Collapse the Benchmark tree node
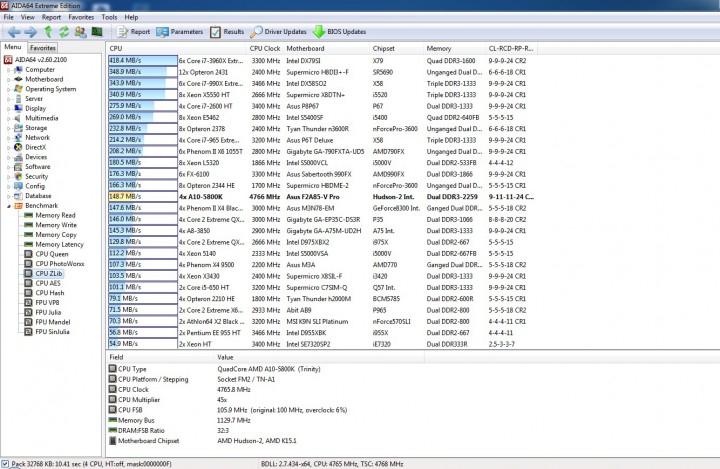This screenshot has width=720, height=469. click(8, 206)
